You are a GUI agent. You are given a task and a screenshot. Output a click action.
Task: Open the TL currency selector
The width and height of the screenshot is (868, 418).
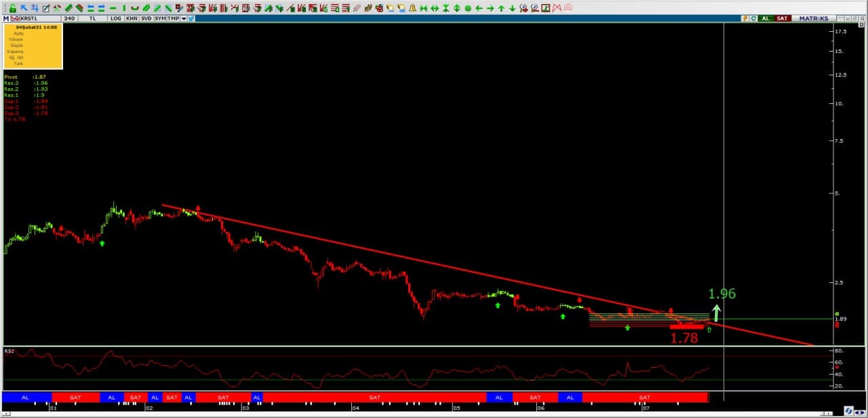click(x=93, y=18)
